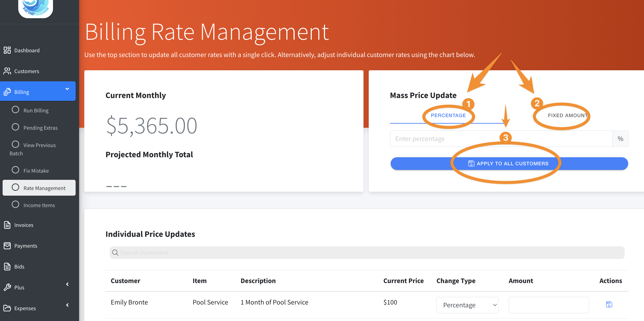
Task: Click save icon in Emily Bronte row
Action: [609, 305]
